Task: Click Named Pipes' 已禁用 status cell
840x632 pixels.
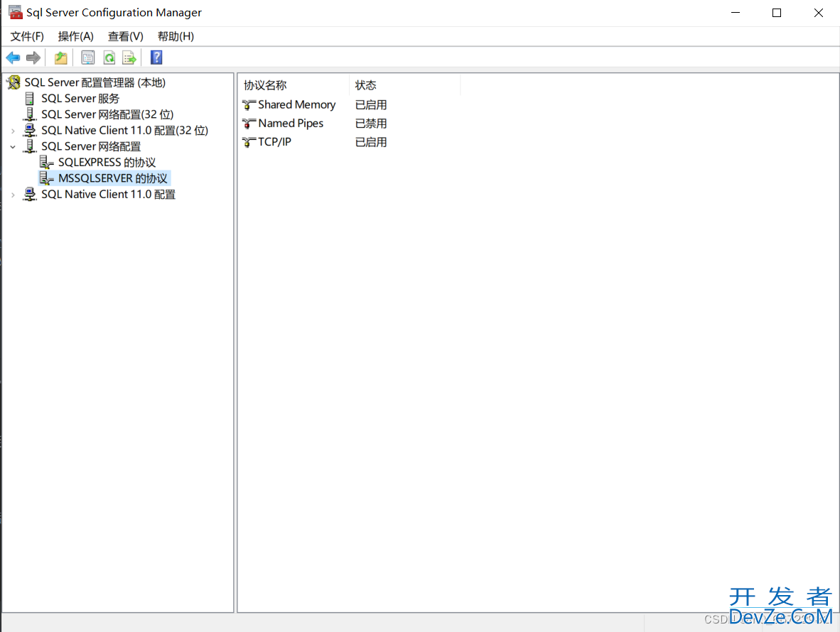Action: [371, 124]
